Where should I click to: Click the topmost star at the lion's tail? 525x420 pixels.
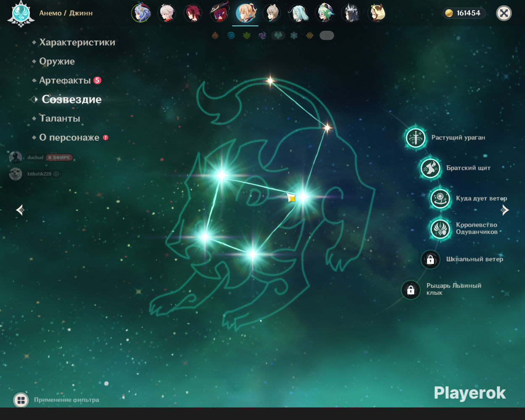click(x=270, y=81)
